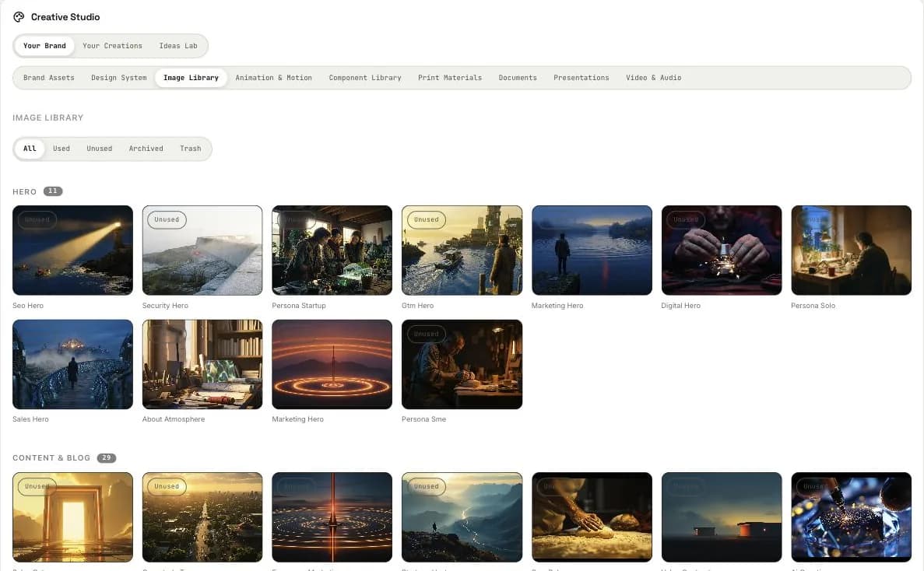Screen dimensions: 924x571
Task: Open the misty mountain valley thumbnail in Content & Blog
Action: (x=462, y=517)
